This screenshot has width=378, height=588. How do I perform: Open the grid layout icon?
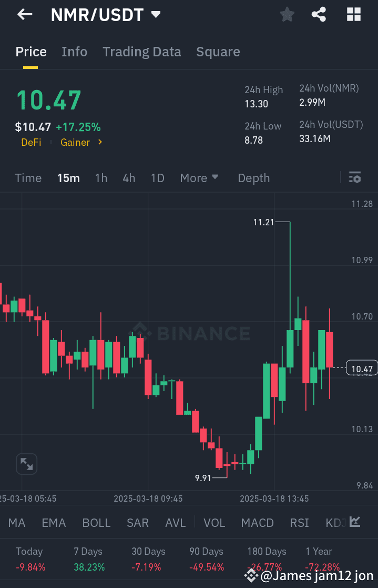tap(354, 15)
